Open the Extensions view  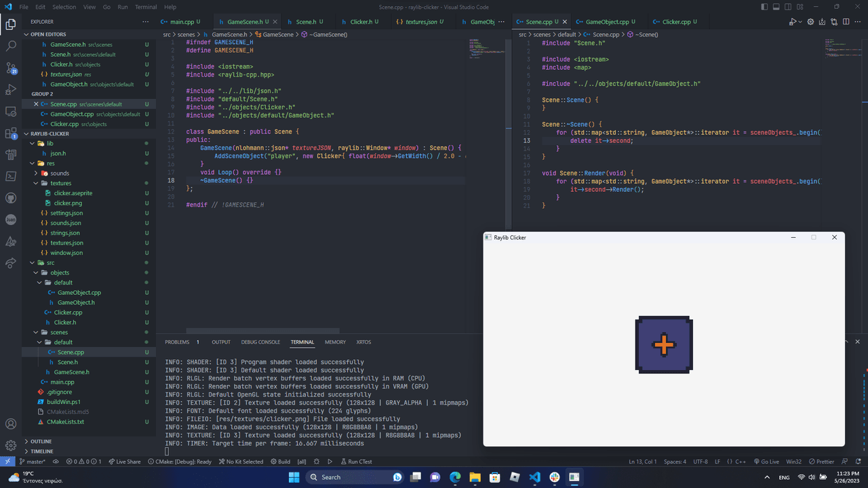11,133
